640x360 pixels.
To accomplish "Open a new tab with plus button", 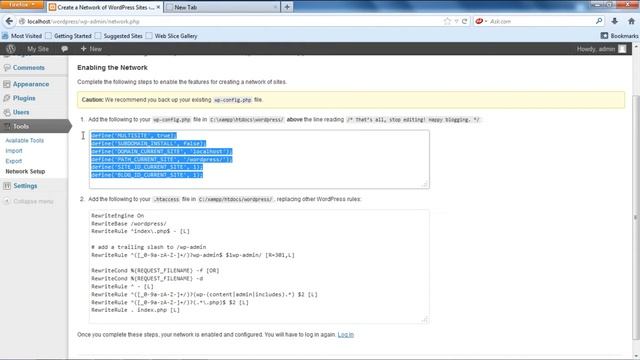I will click(x=287, y=7).
